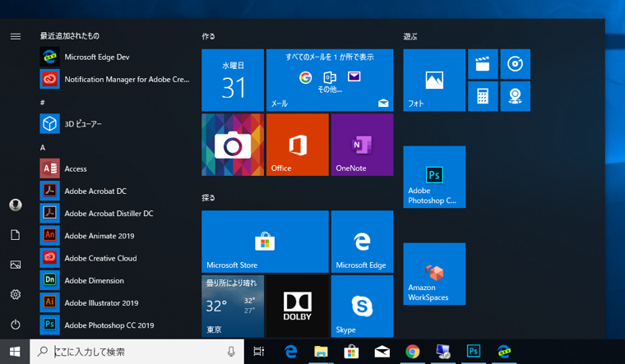Open the Microsoft Edge tile
The image size is (625, 364).
(x=363, y=242)
